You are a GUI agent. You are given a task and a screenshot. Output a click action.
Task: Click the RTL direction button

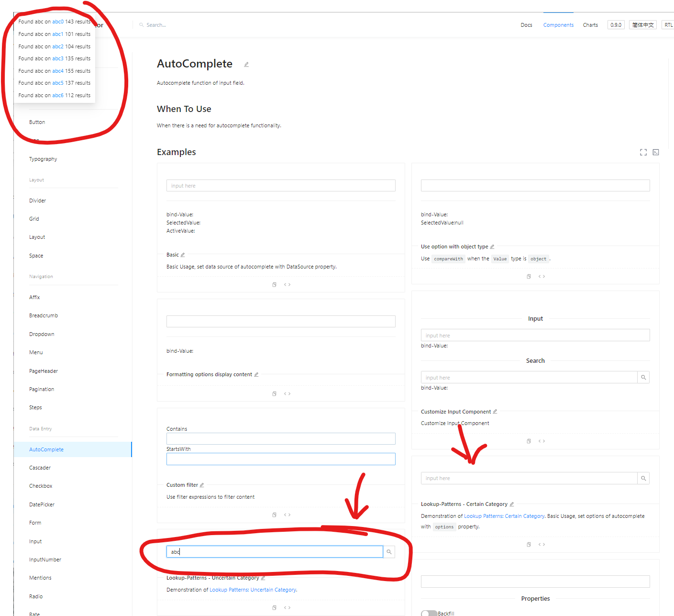(x=668, y=25)
